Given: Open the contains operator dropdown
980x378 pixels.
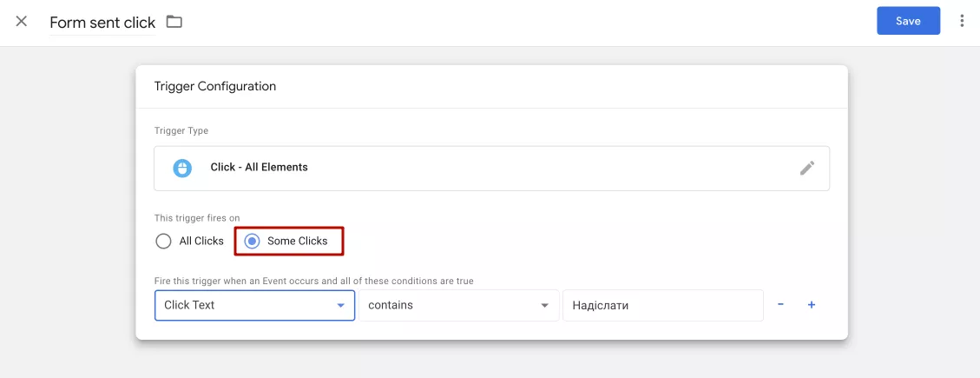Looking at the screenshot, I should tap(458, 305).
